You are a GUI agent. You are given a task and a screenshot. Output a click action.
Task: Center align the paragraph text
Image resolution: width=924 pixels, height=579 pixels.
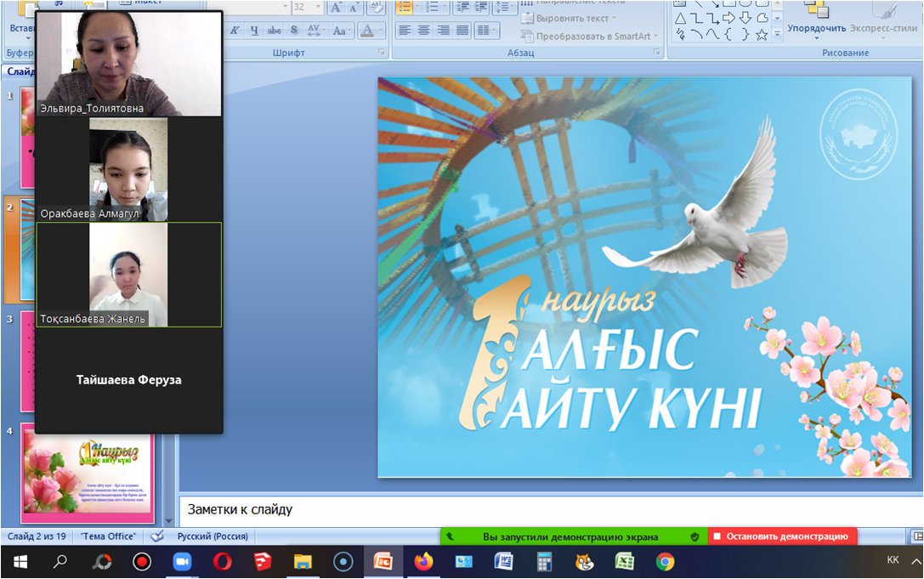[x=423, y=31]
